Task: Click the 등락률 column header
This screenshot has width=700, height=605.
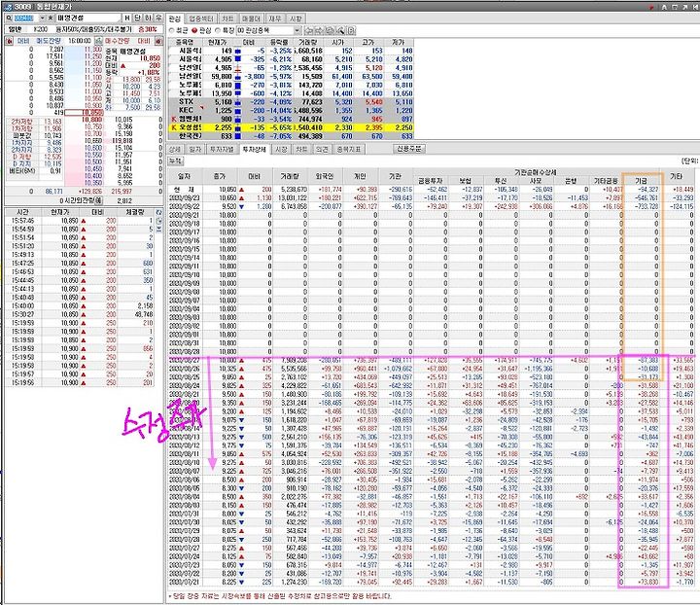Action: (x=279, y=42)
